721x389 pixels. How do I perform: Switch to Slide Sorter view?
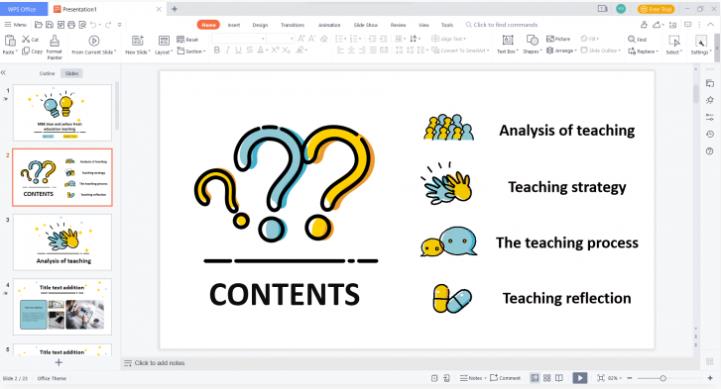click(x=547, y=378)
